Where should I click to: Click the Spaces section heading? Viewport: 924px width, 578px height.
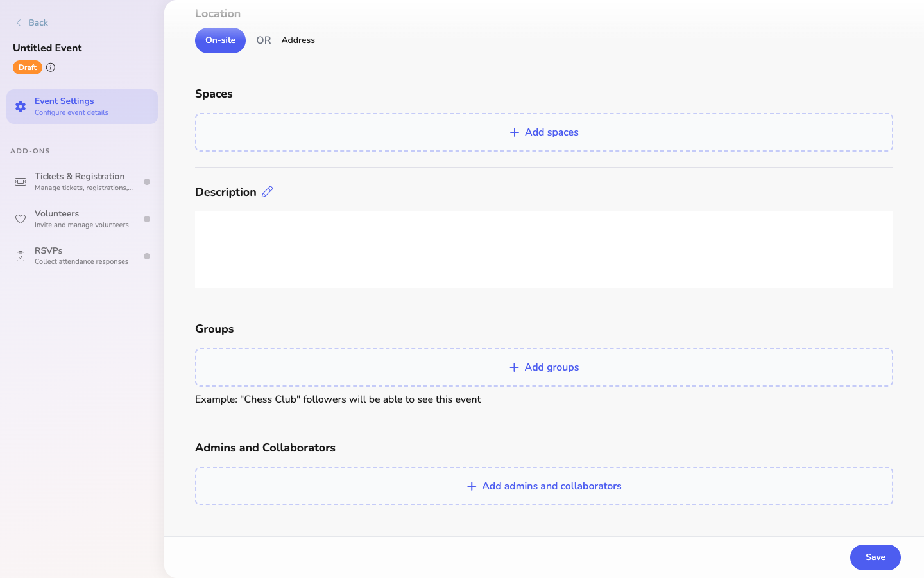click(x=214, y=94)
